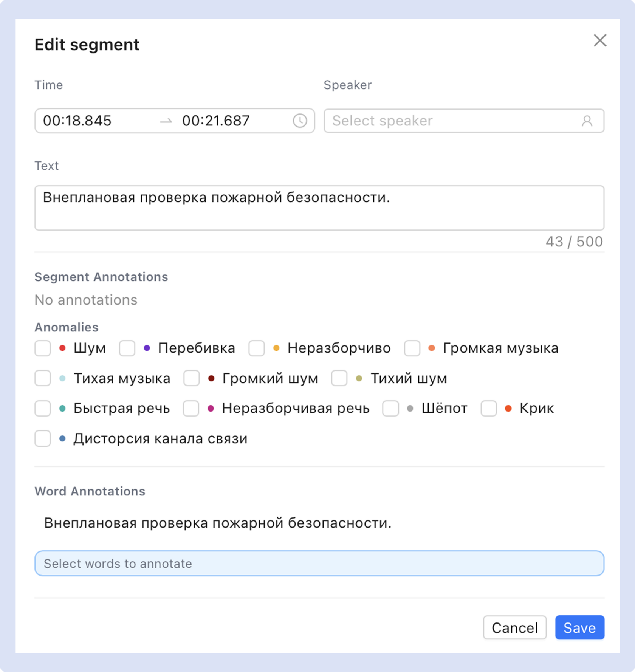Check Дисторсия канала связи box
This screenshot has height=672, width=635.
tap(43, 439)
